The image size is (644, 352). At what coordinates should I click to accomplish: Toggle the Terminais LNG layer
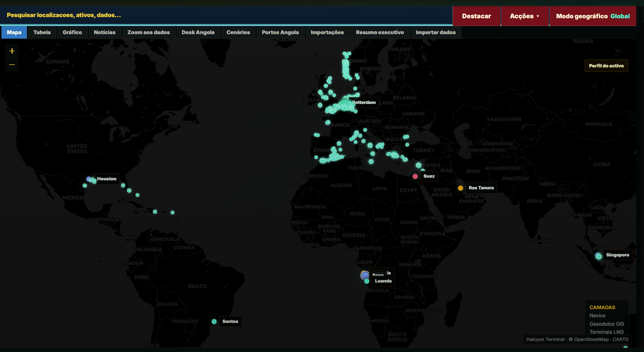coord(607,332)
